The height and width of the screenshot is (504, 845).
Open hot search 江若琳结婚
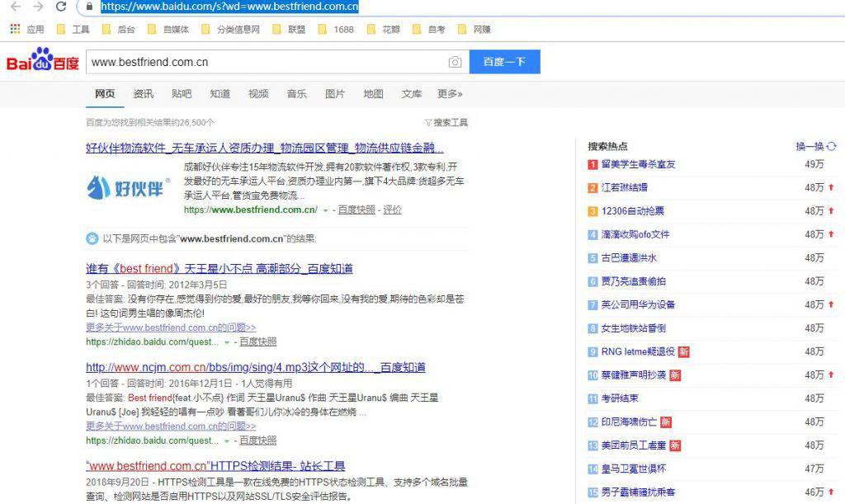(625, 187)
